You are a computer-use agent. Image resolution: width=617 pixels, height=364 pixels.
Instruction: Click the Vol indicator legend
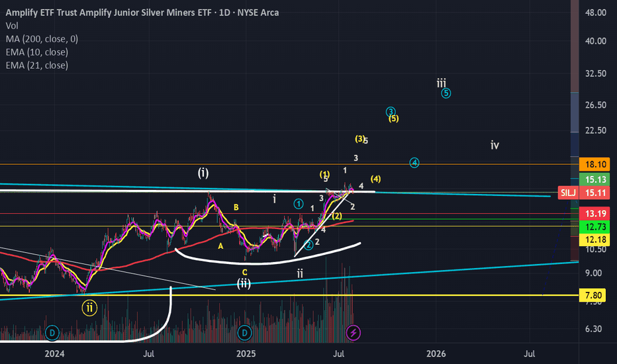click(12, 26)
